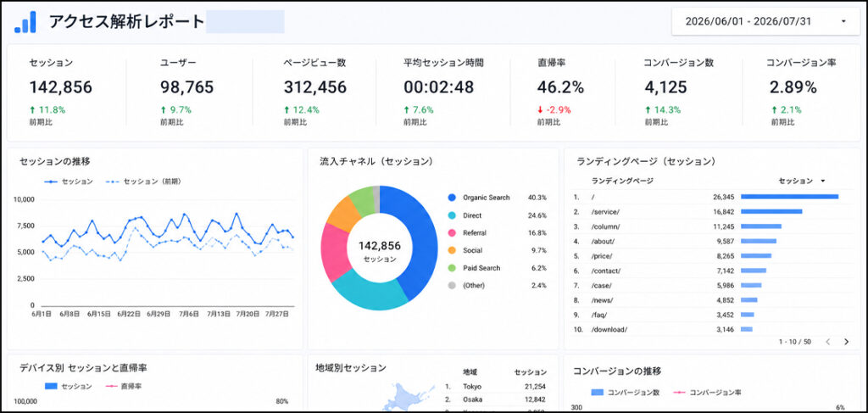Image resolution: width=868 pixels, height=413 pixels.
Task: Click the ランディングページ column header
Action: click(x=622, y=181)
